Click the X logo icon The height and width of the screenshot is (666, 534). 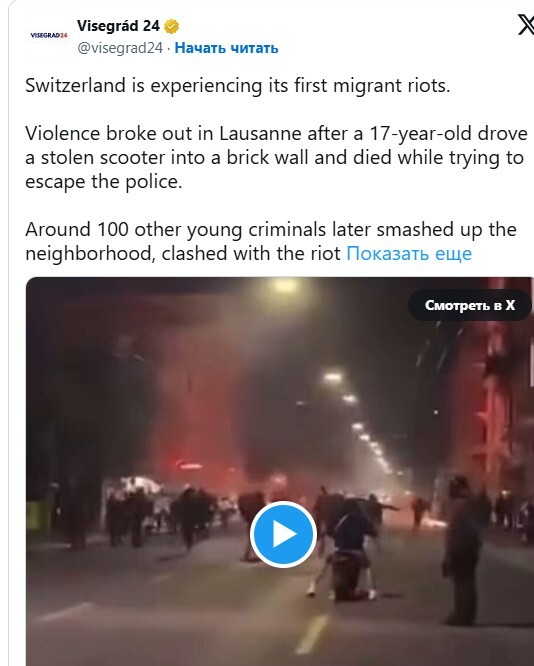tap(526, 25)
